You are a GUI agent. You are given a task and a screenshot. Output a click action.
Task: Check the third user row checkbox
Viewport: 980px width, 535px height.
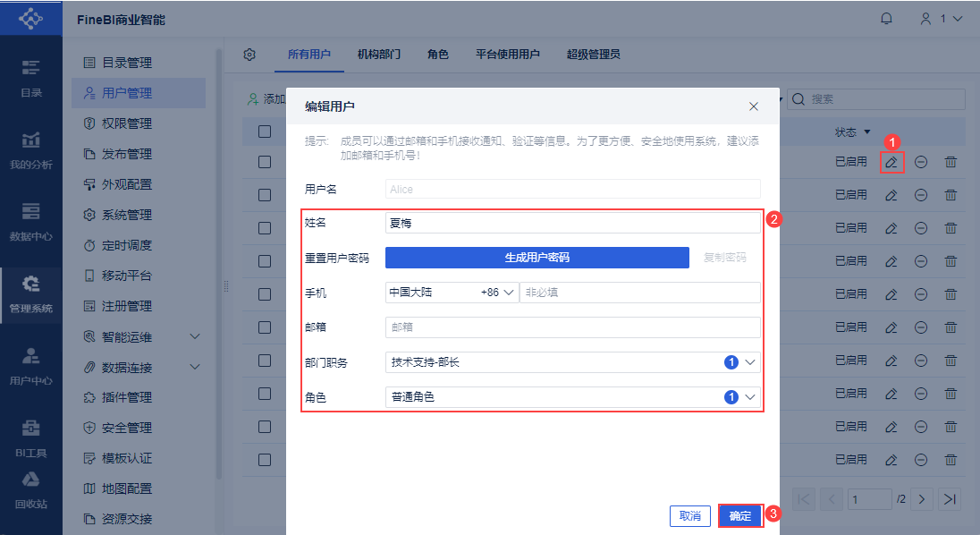tap(265, 228)
